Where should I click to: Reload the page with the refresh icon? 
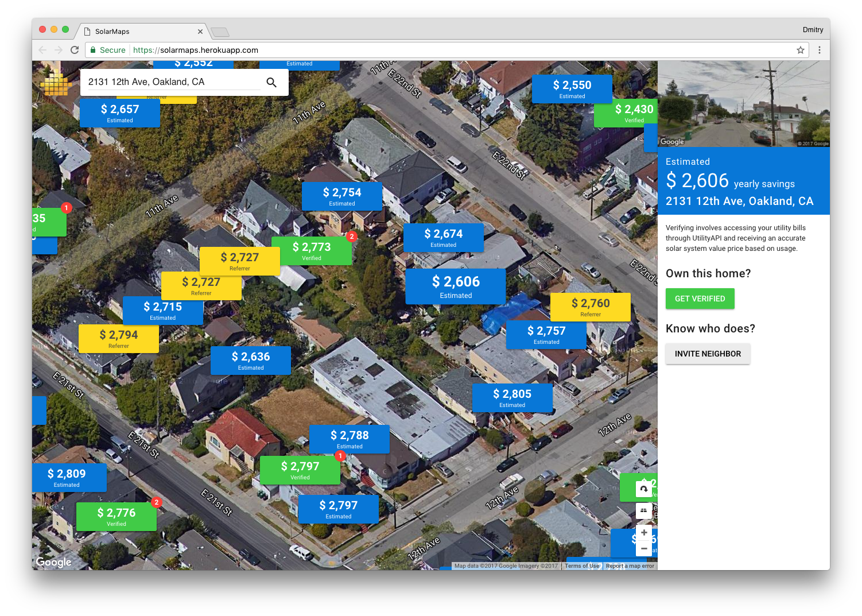coord(75,50)
